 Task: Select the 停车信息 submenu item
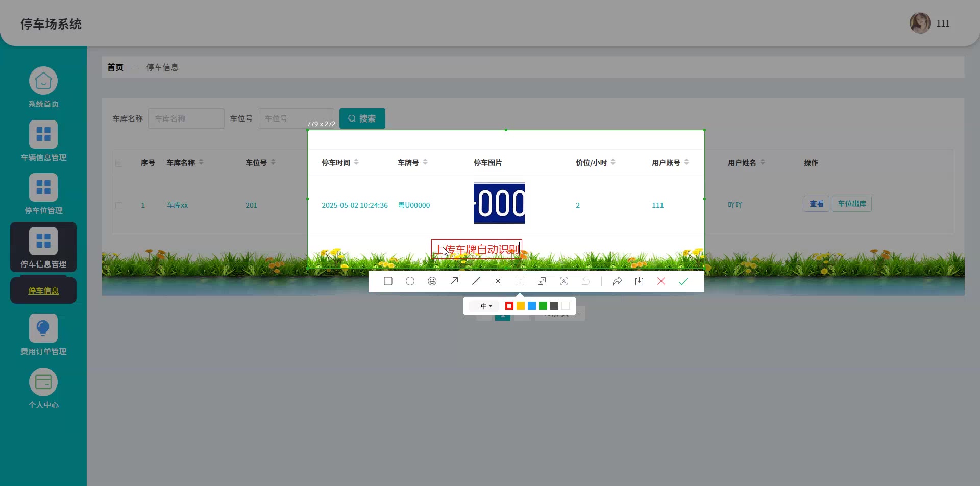pos(43,290)
